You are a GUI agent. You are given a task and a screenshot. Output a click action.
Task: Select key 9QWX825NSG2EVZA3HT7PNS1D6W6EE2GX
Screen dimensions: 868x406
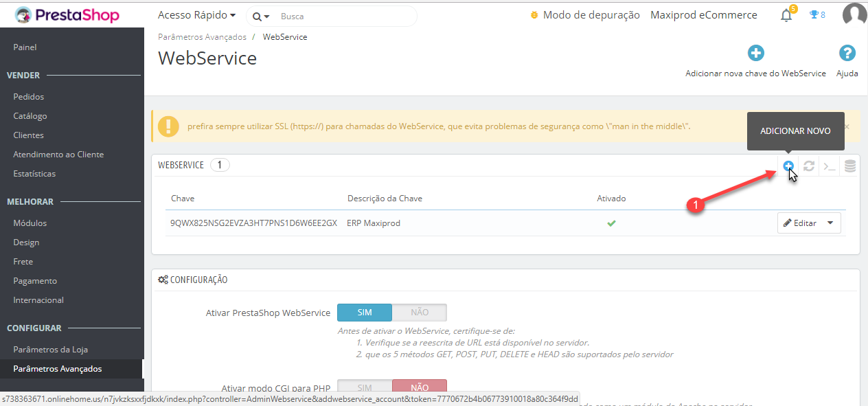click(253, 223)
